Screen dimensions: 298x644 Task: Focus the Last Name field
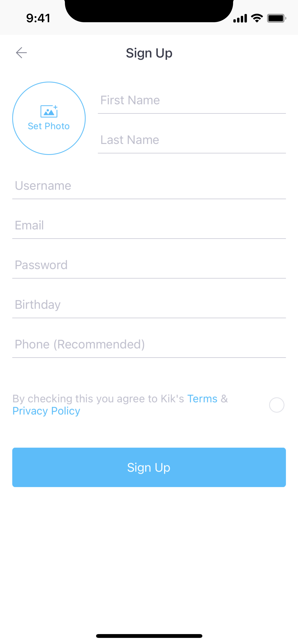[x=192, y=140]
